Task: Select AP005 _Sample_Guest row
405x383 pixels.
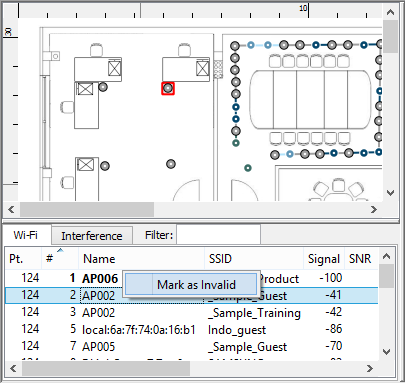Action: click(x=192, y=347)
